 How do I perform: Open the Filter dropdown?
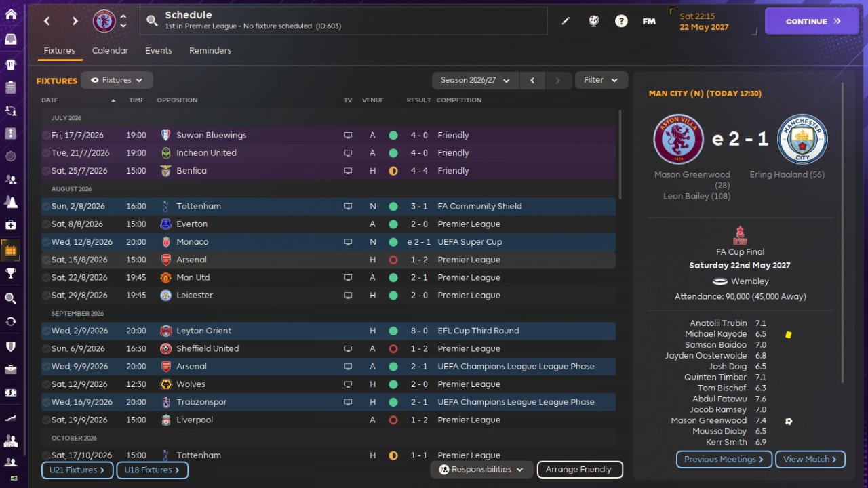(x=601, y=80)
